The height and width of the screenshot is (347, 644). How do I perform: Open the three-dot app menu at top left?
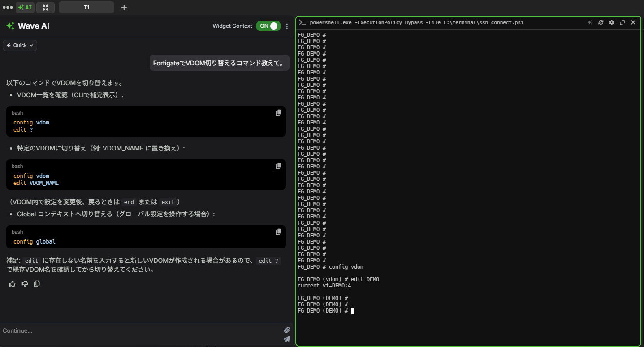tap(8, 7)
